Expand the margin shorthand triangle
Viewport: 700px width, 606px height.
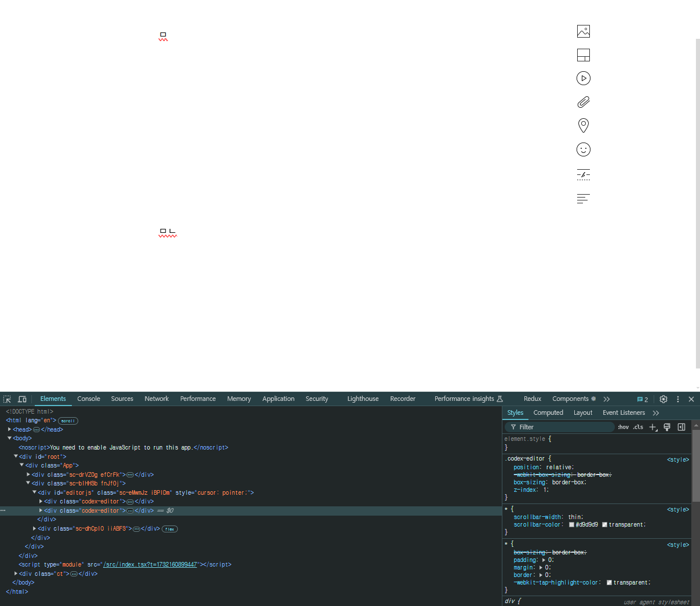[541, 568]
